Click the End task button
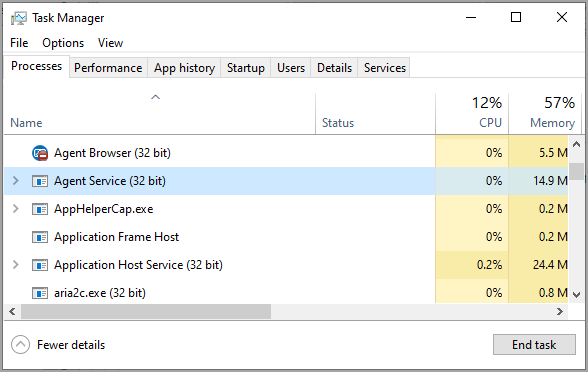 point(534,345)
